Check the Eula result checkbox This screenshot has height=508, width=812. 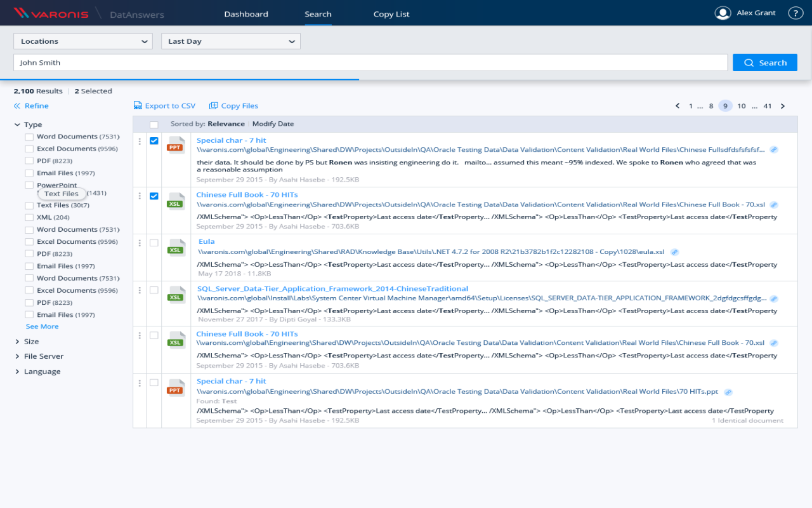tap(154, 243)
